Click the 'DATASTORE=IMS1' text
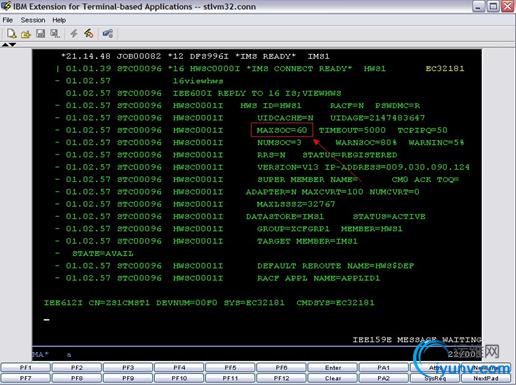The image size is (516, 385). (x=285, y=216)
